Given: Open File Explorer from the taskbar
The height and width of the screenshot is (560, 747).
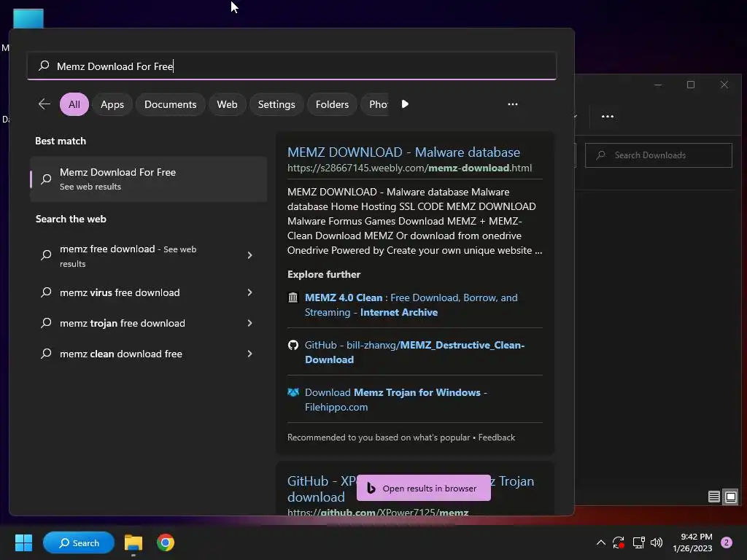Looking at the screenshot, I should 133,542.
